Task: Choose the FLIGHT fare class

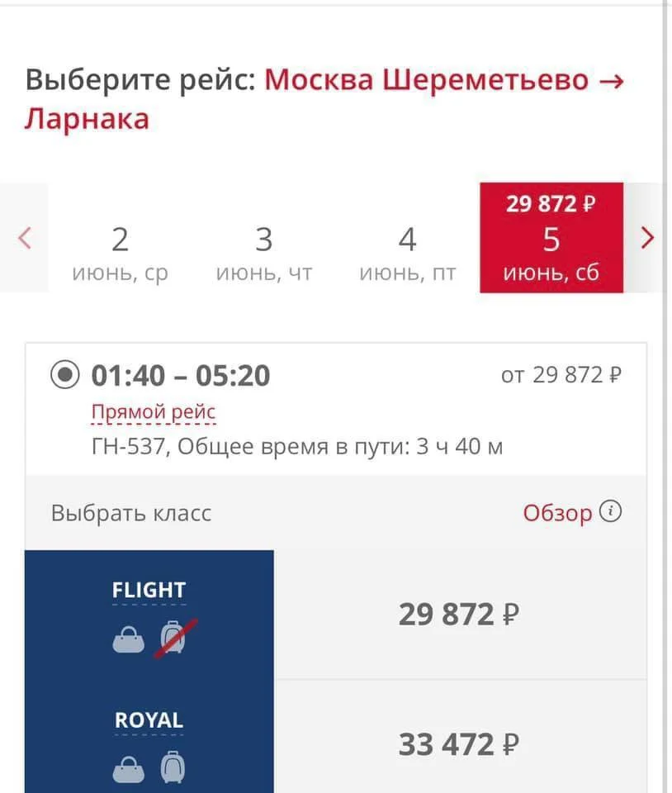Action: (x=149, y=591)
